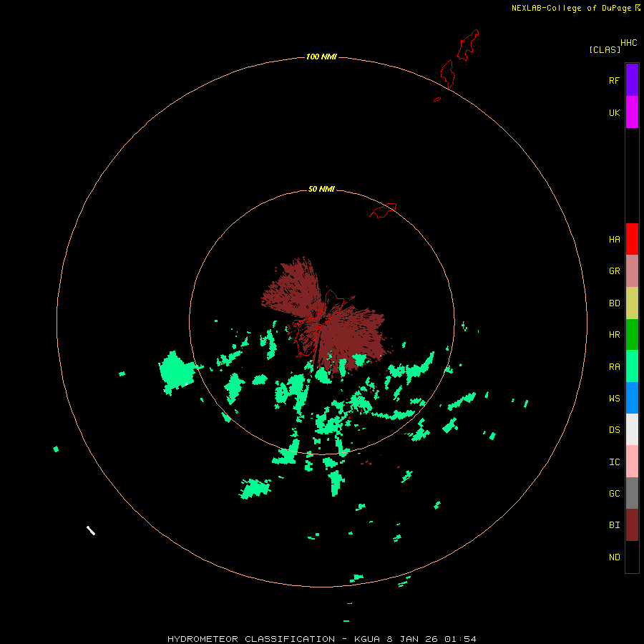This screenshot has width=644, height=644.
Task: Click the ND legend label
Action: click(614, 557)
